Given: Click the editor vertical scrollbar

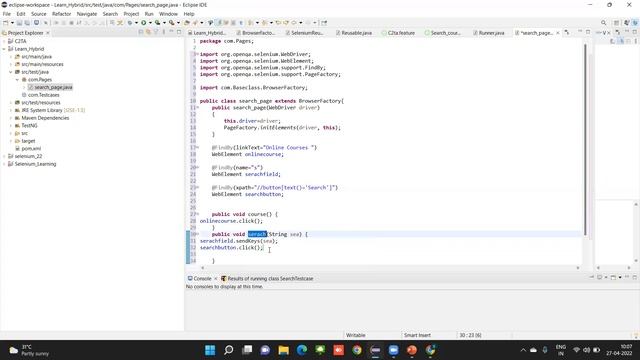Looking at the screenshot, I should point(585,139).
